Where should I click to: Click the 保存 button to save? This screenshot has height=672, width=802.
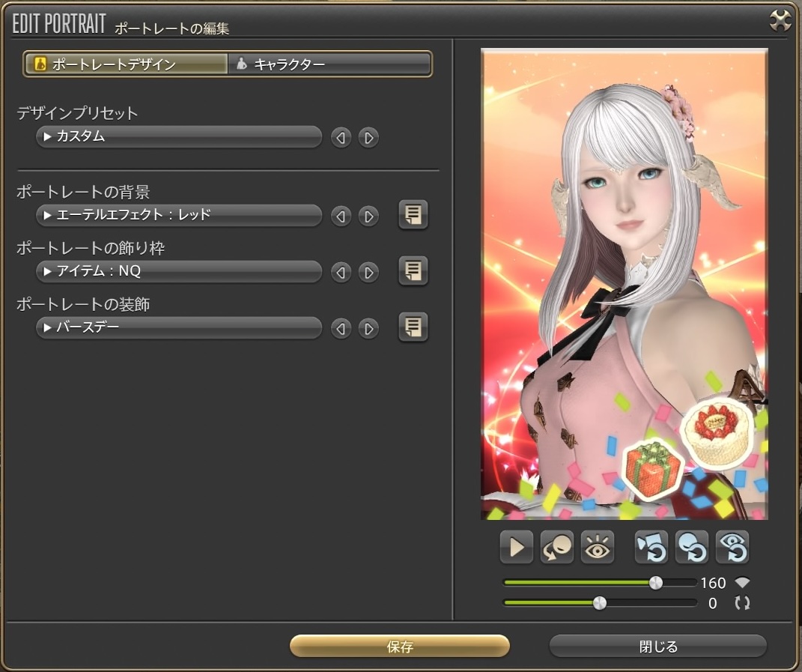pos(400,647)
